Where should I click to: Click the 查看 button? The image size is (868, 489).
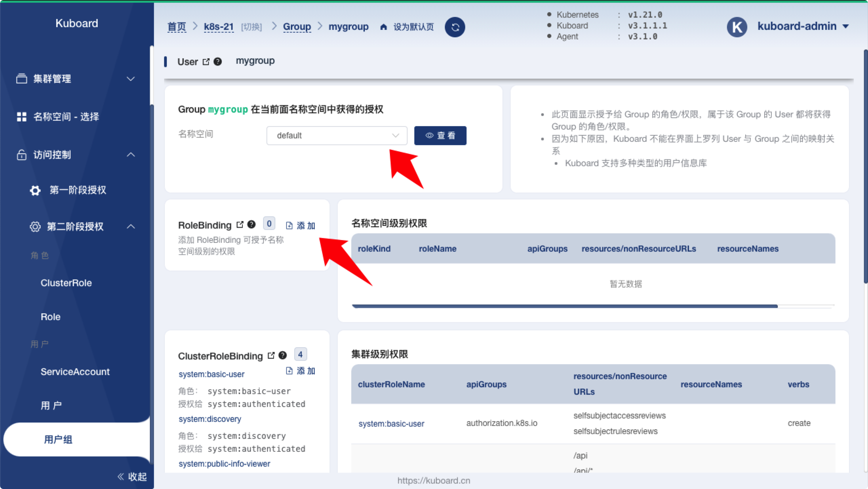pyautogui.click(x=440, y=136)
